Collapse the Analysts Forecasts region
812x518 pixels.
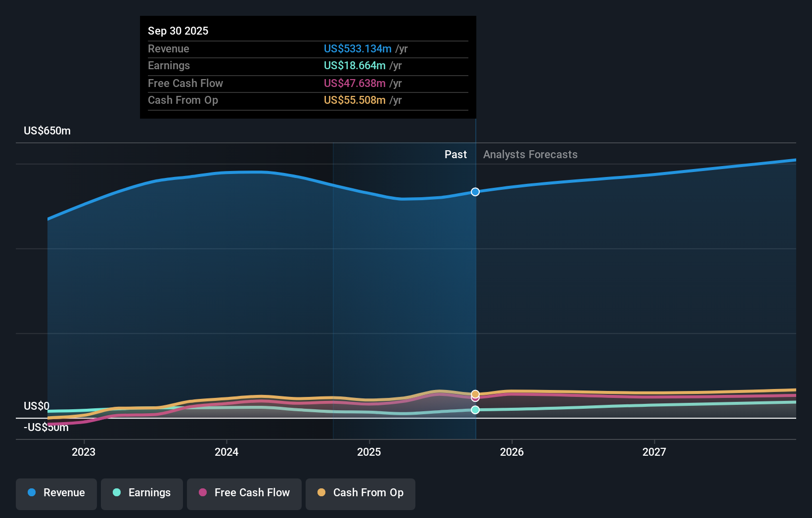tap(530, 154)
